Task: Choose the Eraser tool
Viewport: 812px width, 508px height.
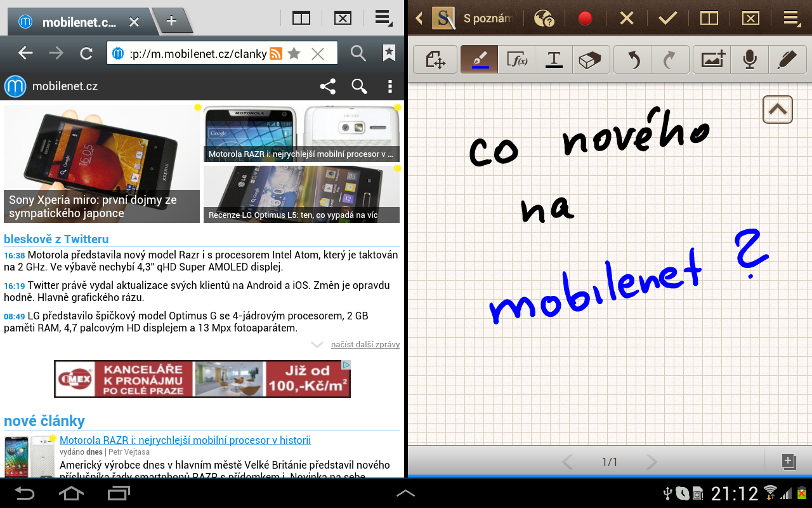Action: pos(591,59)
